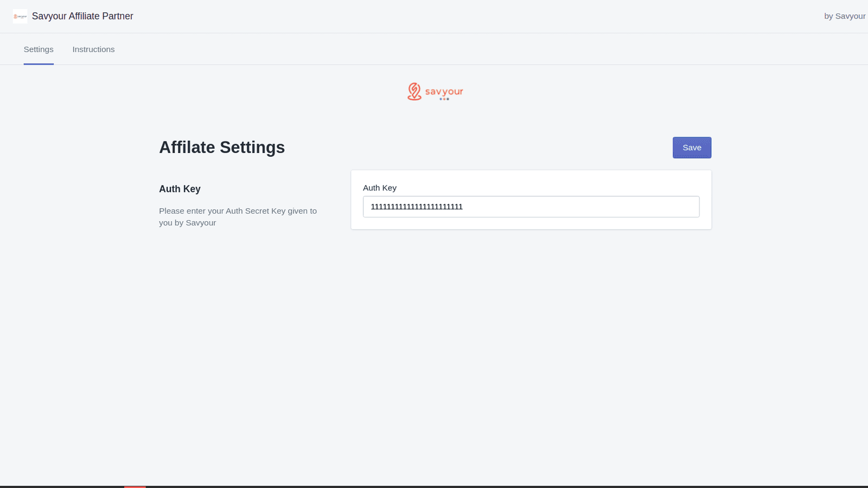Click the Auth Secret Key helper text
The image size is (868, 488).
pyautogui.click(x=238, y=216)
